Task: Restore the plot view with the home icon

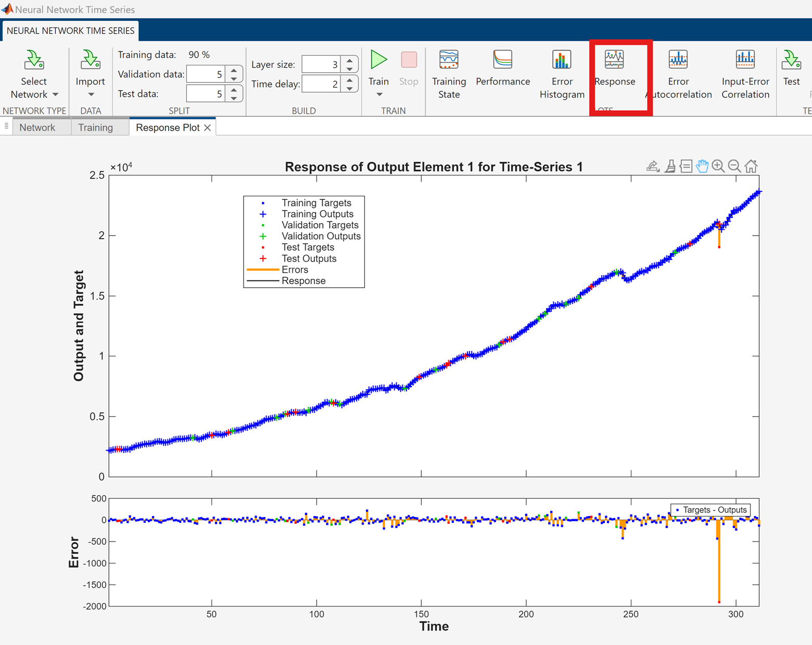Action: click(751, 166)
